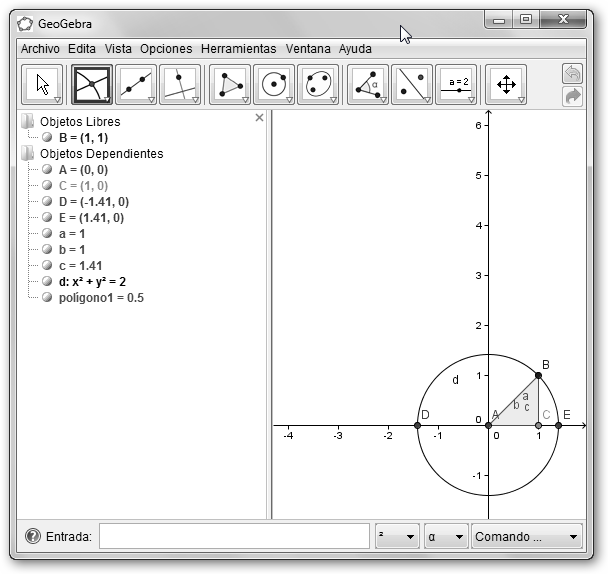608x574 pixels.
Task: Open the Opciones menu
Action: pos(166,48)
